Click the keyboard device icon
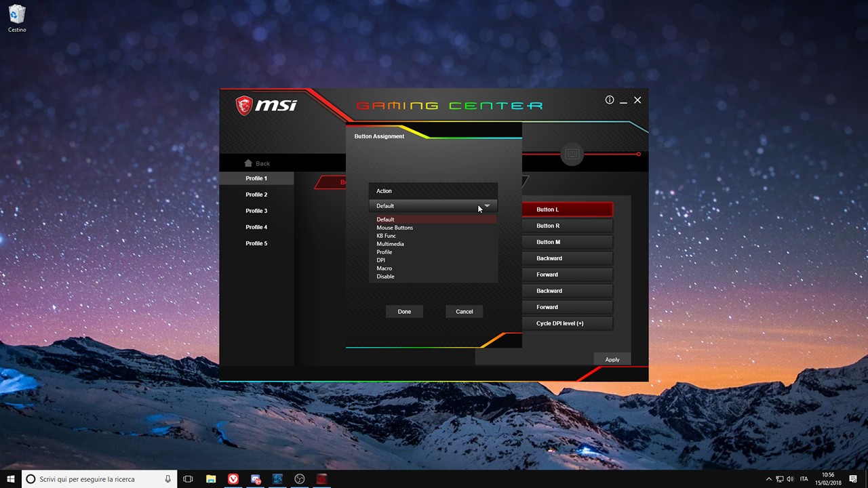Image resolution: width=868 pixels, height=488 pixels. (572, 155)
